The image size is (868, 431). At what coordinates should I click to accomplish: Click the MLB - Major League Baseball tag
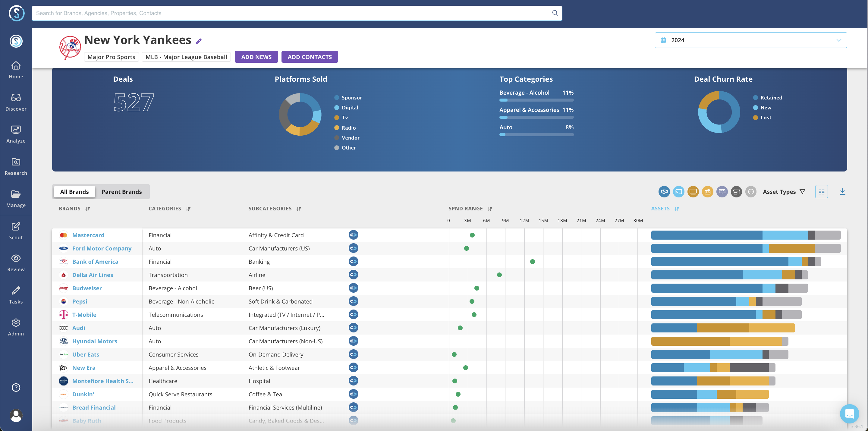tap(186, 57)
